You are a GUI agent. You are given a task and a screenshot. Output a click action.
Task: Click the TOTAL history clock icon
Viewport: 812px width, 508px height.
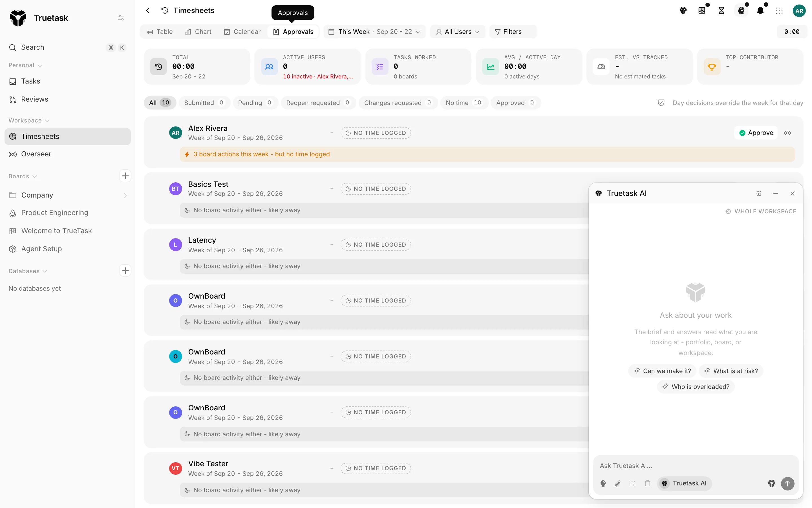pos(158,67)
